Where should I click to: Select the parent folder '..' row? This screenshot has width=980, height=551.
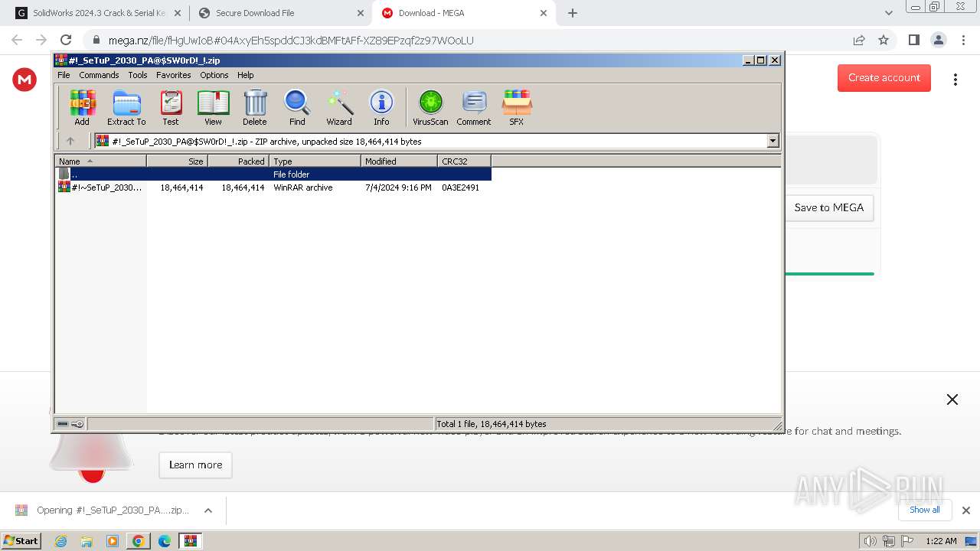[x=273, y=174]
